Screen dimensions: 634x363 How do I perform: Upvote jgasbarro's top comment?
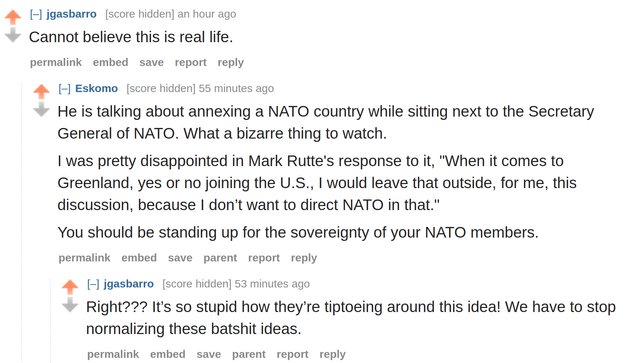(x=13, y=17)
